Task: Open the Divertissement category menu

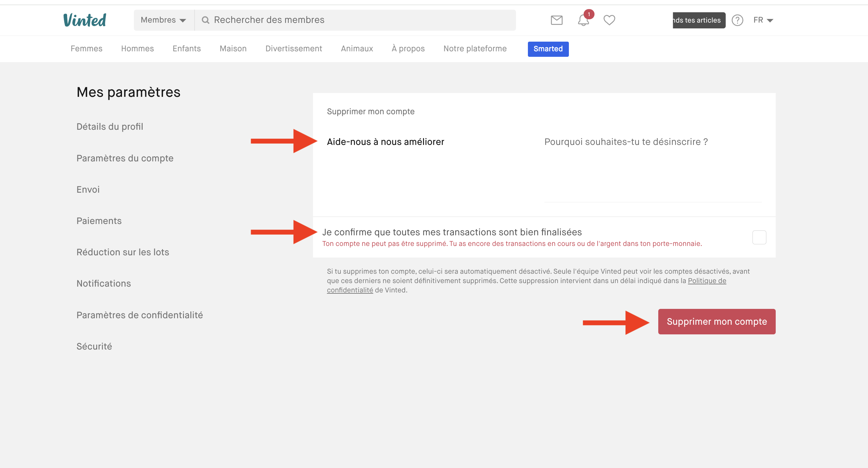Action: [294, 48]
